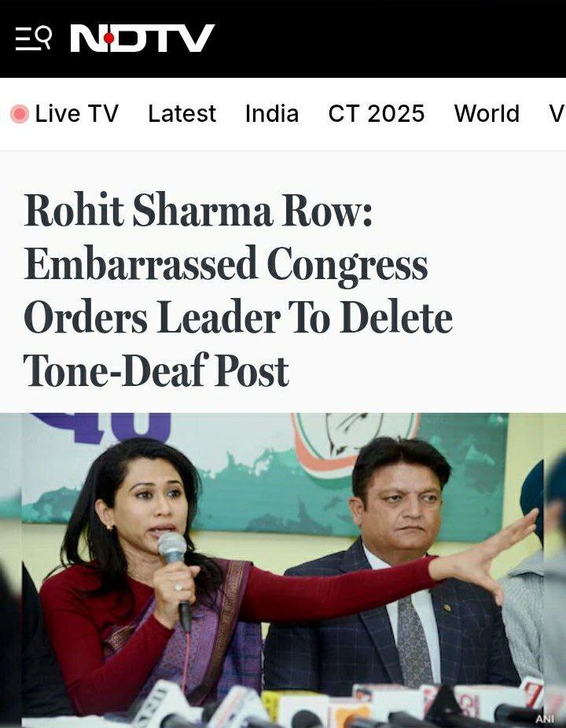Select the India tab
Viewport: 566px width, 728px height.
coord(272,114)
